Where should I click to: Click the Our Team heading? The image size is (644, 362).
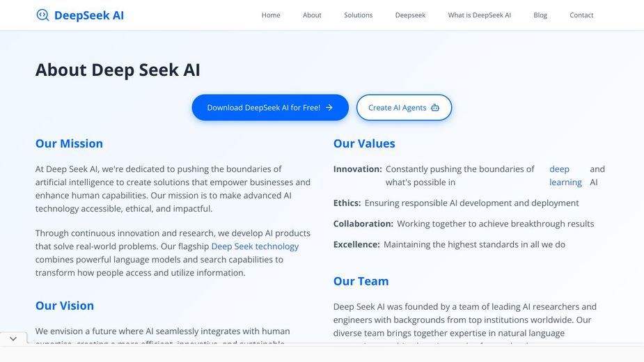[x=361, y=281]
